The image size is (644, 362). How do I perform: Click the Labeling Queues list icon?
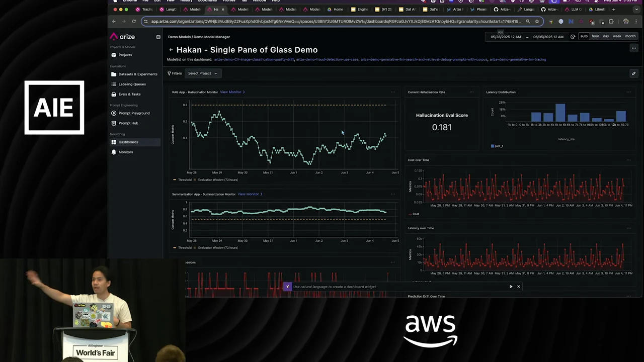(114, 84)
